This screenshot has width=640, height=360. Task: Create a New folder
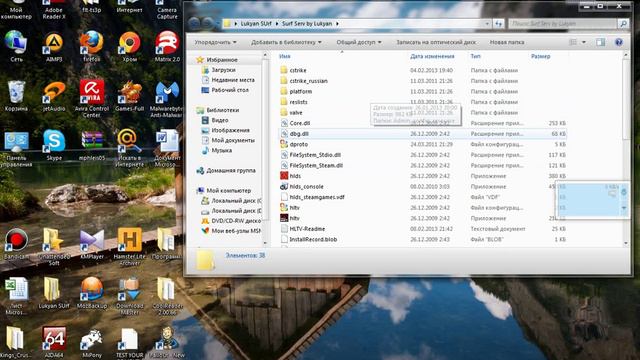[507, 42]
